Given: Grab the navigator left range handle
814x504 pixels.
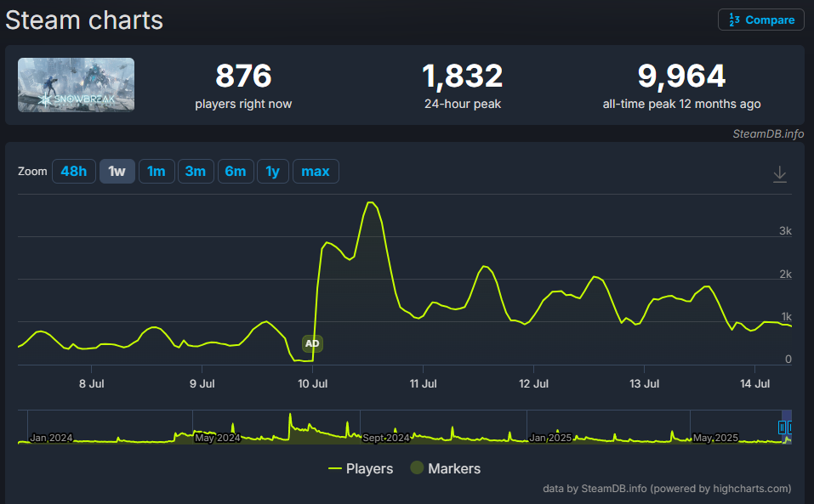Looking at the screenshot, I should pyautogui.click(x=782, y=428).
